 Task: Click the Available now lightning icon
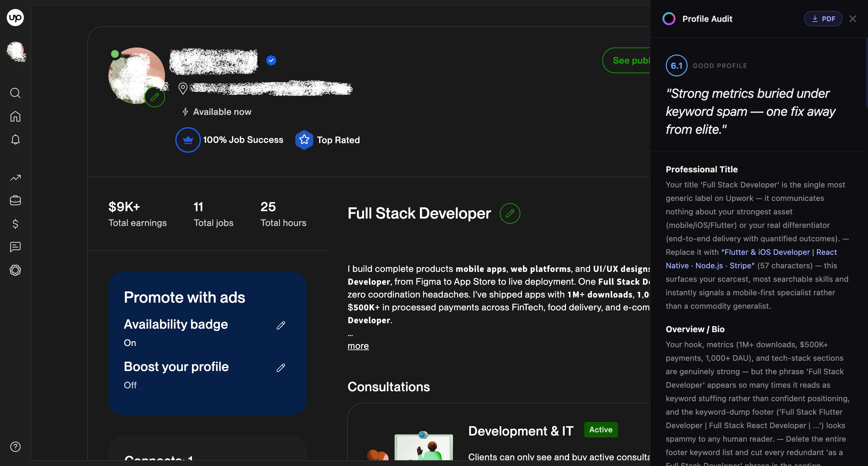[x=185, y=112]
